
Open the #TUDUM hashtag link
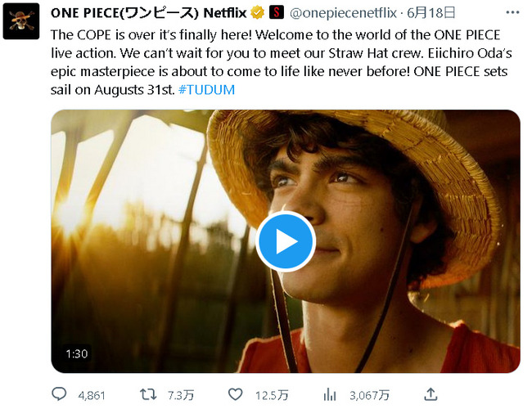click(x=208, y=89)
